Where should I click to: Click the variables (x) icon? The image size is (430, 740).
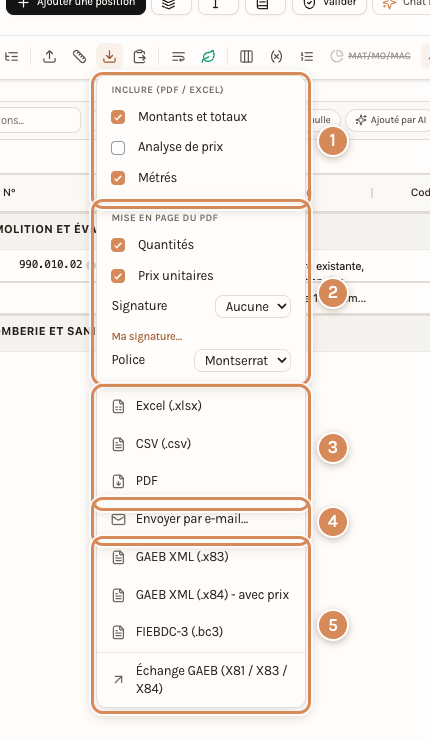276,57
